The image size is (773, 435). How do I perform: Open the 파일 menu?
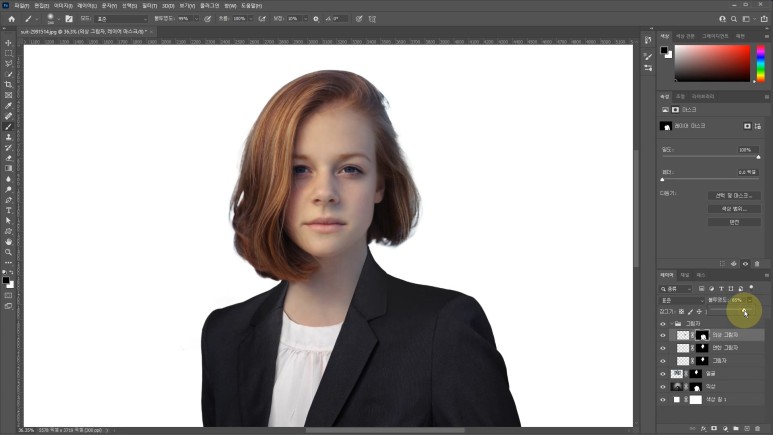[21, 5]
